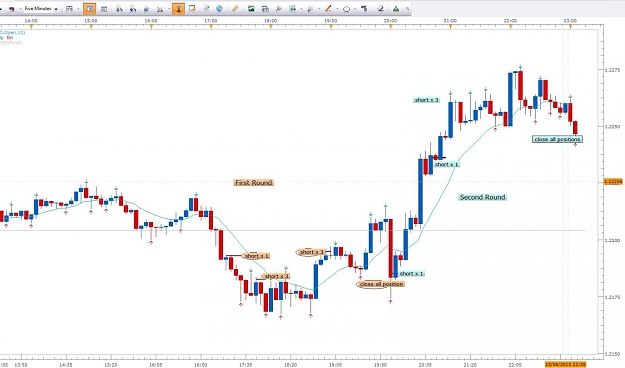This screenshot has width=625, height=368.
Task: Click the 1.2175 price axis label
Action: click(613, 297)
